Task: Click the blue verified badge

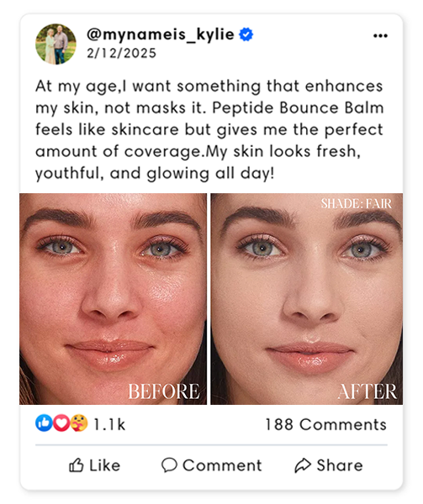Action: point(246,34)
